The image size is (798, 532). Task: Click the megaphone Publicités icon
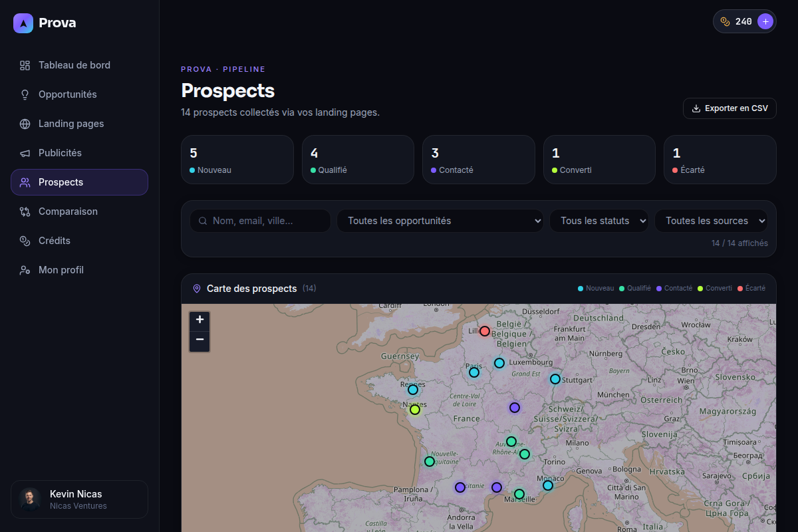[25, 153]
